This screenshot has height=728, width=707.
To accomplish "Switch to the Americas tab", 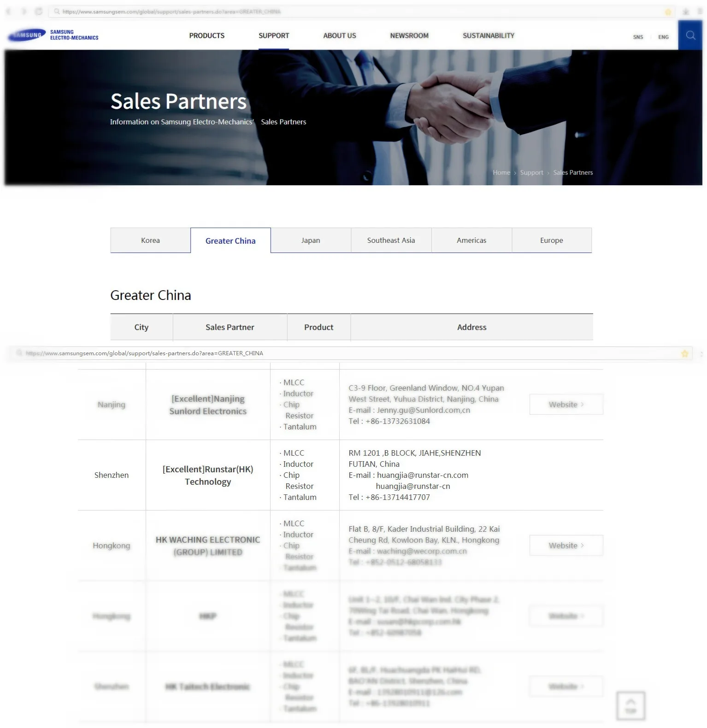I will pyautogui.click(x=471, y=240).
